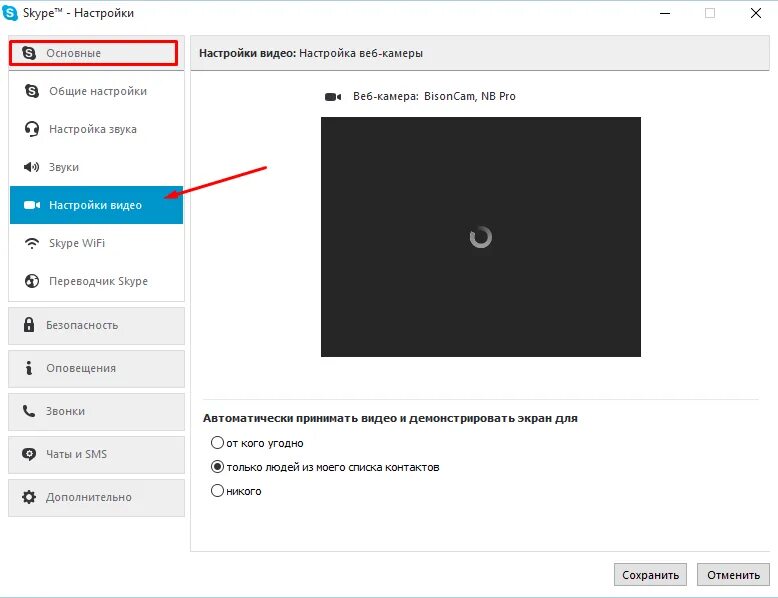Select Общие настройки in sidebar
The image size is (778, 598).
tap(97, 91)
